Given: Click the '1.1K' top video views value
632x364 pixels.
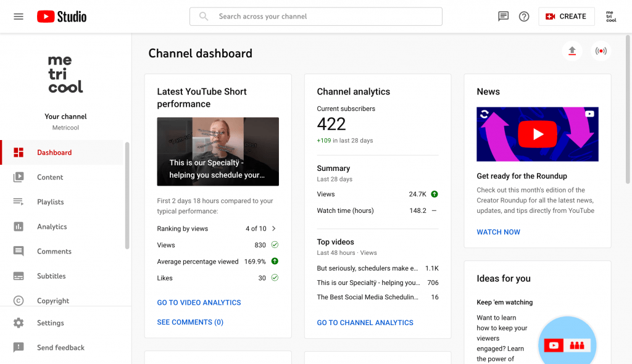Looking at the screenshot, I should point(432,268).
